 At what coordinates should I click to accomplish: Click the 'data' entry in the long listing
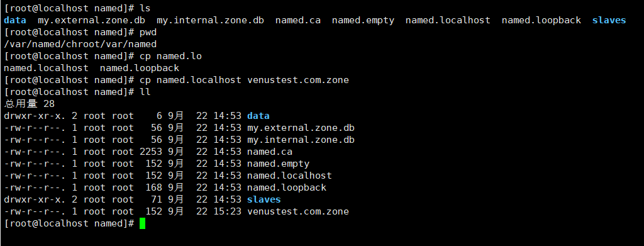coord(258,116)
